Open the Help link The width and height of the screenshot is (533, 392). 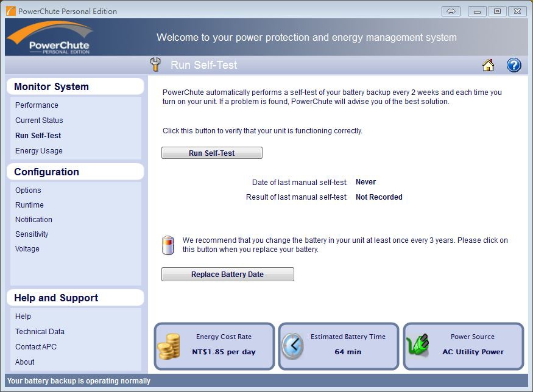(x=23, y=317)
